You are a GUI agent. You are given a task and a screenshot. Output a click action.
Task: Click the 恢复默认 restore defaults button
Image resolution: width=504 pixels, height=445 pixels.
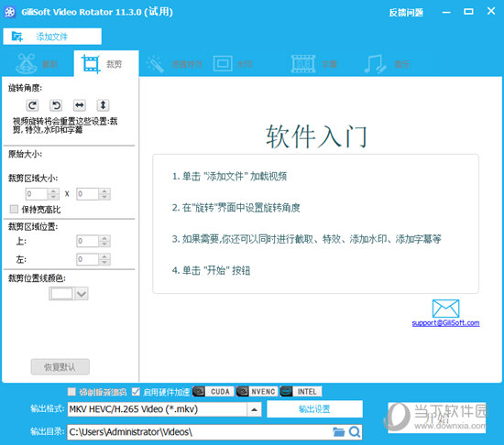pos(60,366)
